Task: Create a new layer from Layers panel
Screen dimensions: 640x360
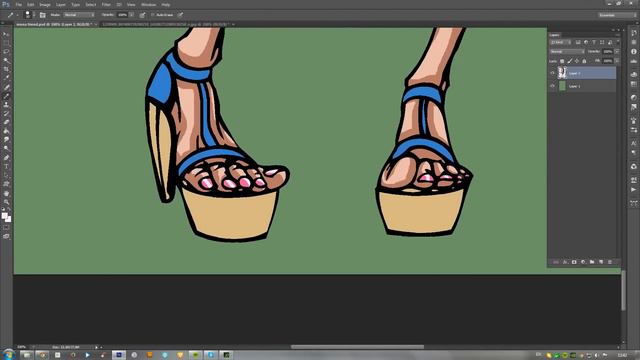Action: click(x=601, y=262)
